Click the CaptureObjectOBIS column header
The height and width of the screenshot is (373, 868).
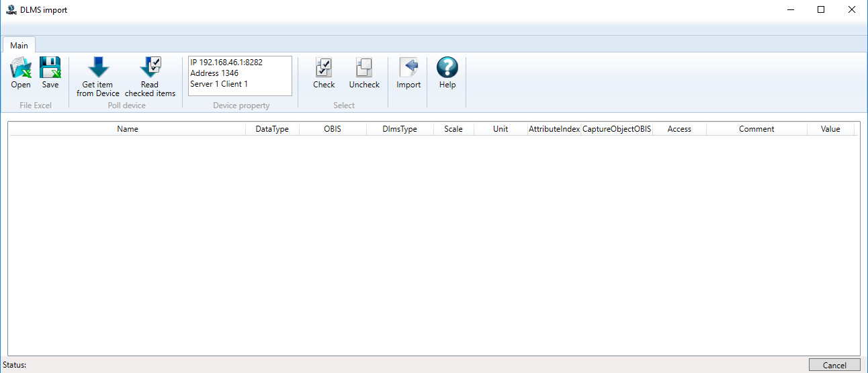point(617,129)
